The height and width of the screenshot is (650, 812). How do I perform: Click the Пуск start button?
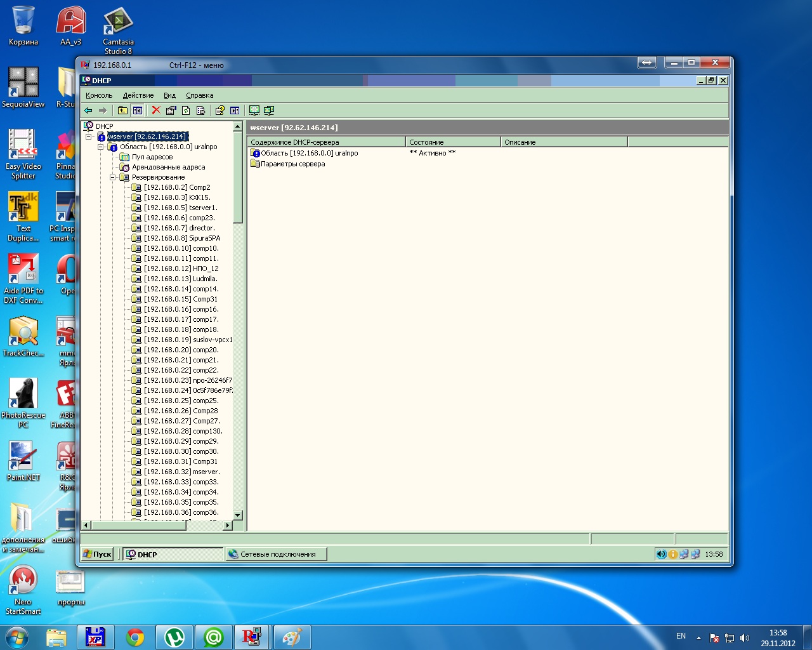tap(98, 554)
